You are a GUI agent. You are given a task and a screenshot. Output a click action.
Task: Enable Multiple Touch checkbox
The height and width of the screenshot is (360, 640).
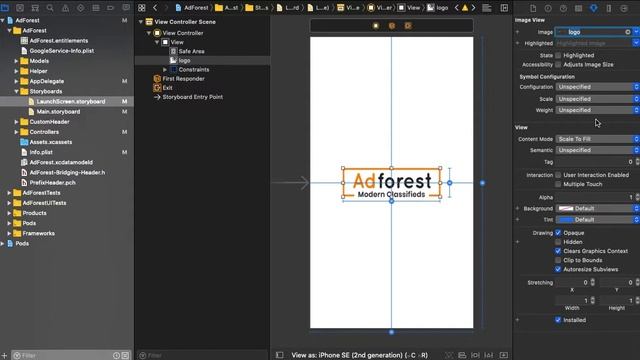click(x=558, y=184)
